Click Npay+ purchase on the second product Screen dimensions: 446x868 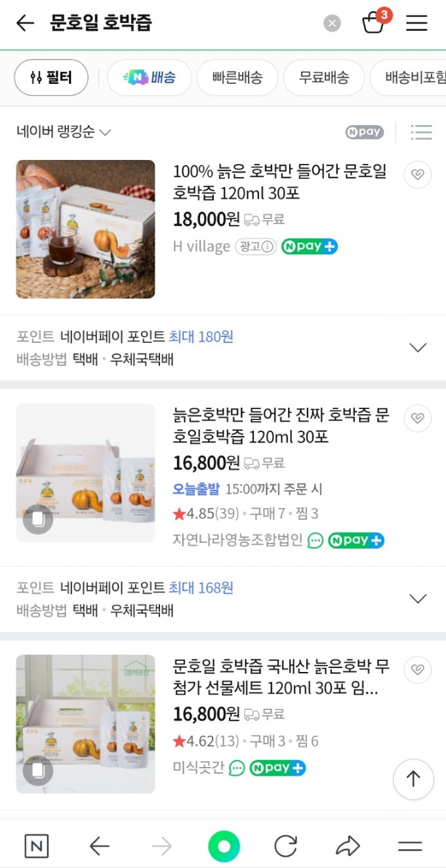coord(355,540)
